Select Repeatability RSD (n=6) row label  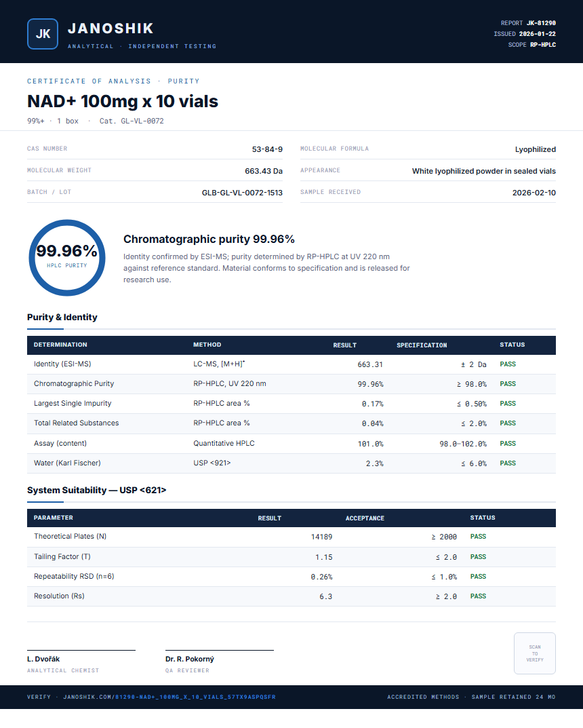pyautogui.click(x=74, y=576)
